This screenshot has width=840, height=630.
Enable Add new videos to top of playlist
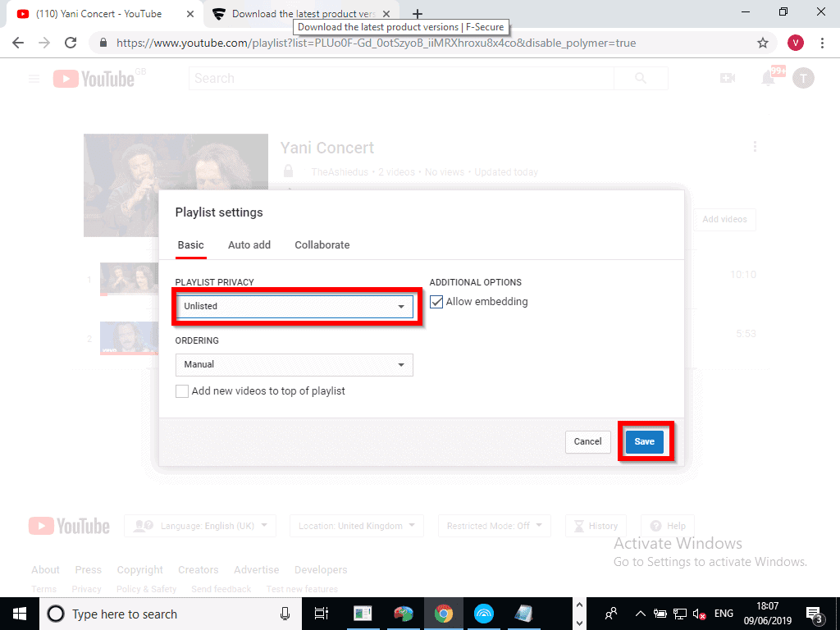coord(182,391)
